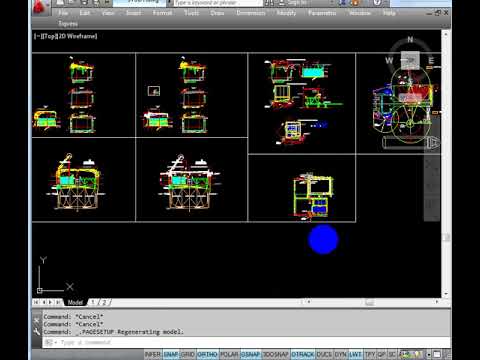Toggle GRID display in status bar
The height and width of the screenshot is (360, 480).
188,354
